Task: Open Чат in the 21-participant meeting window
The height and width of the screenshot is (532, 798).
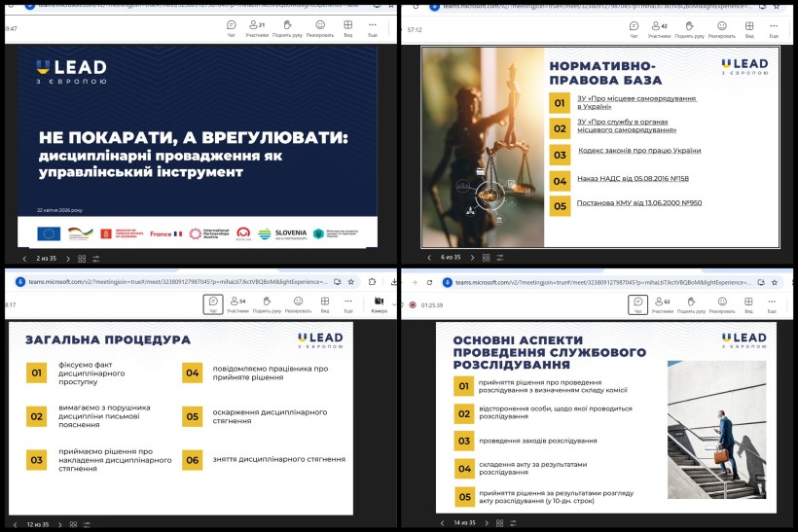Action: [x=231, y=28]
